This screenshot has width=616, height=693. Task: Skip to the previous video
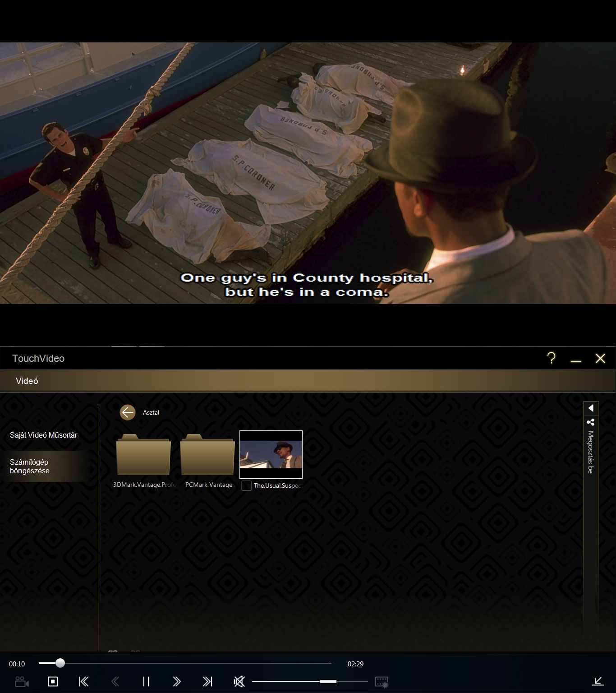84,681
